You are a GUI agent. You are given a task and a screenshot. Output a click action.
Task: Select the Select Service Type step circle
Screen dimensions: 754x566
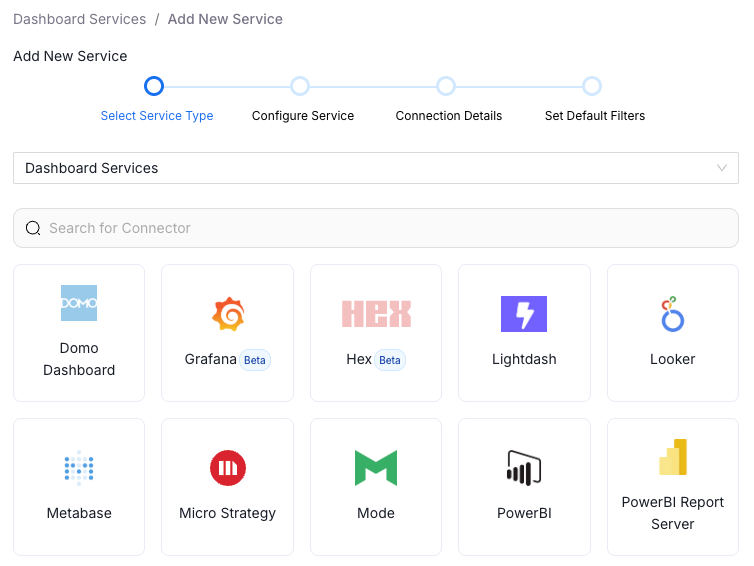tap(154, 86)
